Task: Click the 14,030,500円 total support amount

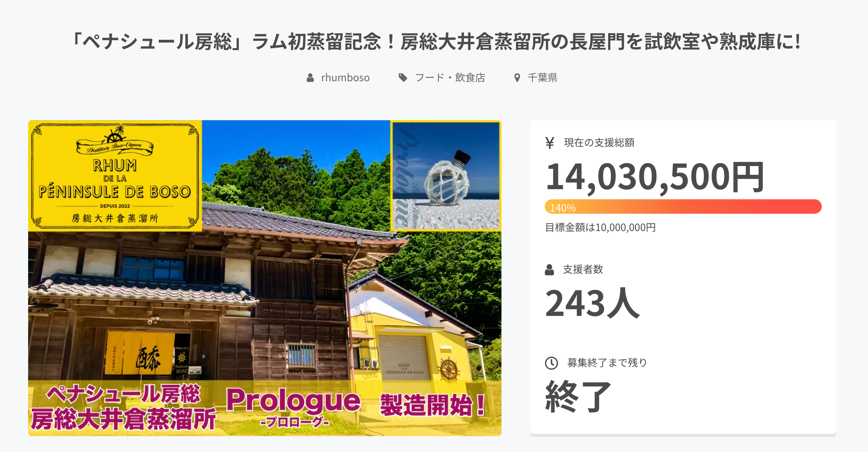Action: (x=655, y=177)
